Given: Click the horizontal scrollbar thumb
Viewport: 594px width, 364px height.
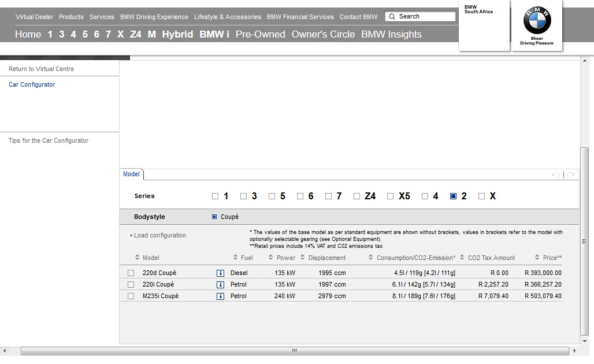Looking at the screenshot, I should click(294, 351).
